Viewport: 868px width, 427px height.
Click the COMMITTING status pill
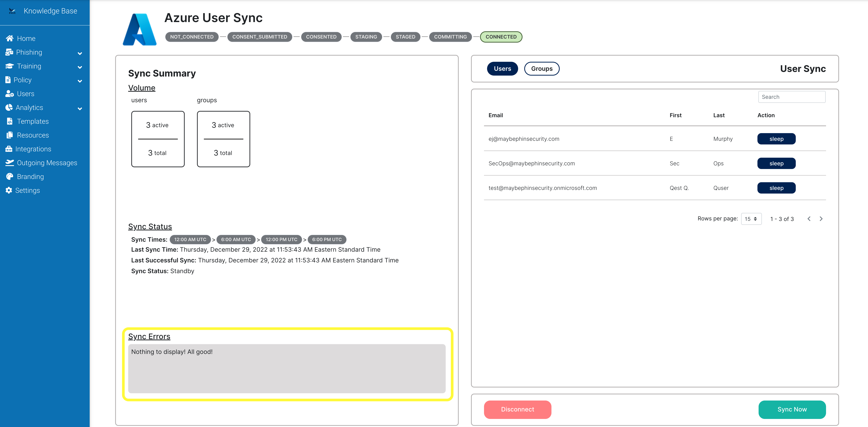coord(450,37)
